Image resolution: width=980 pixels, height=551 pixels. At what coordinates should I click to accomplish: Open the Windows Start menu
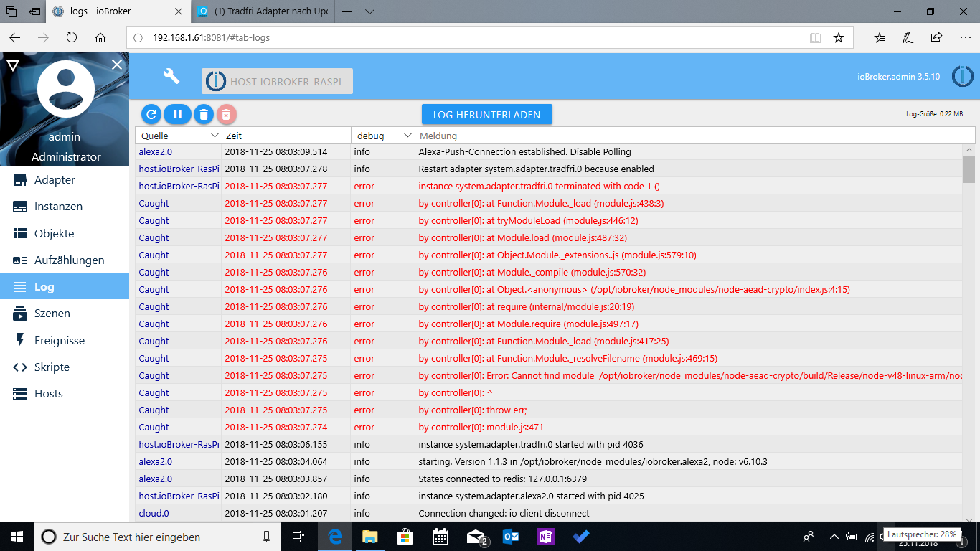tap(17, 537)
